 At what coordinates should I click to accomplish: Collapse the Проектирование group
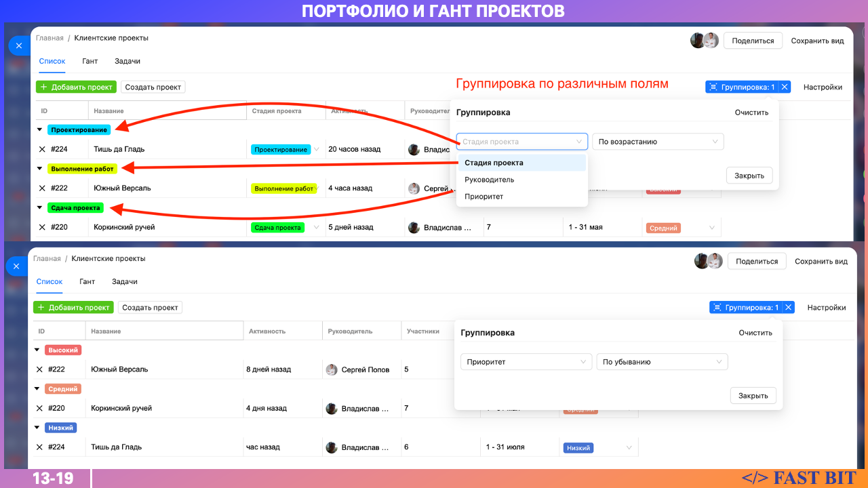pos(39,129)
